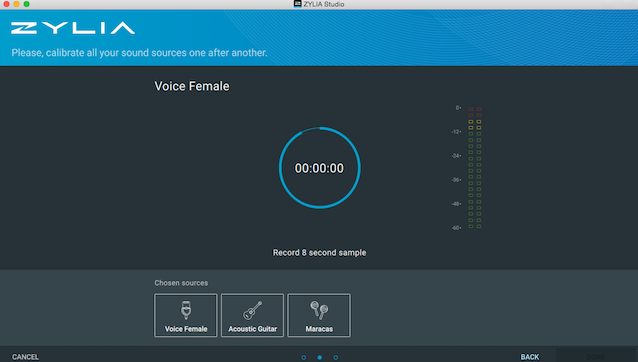Click the CANCEL button
The width and height of the screenshot is (638, 362).
tap(25, 357)
